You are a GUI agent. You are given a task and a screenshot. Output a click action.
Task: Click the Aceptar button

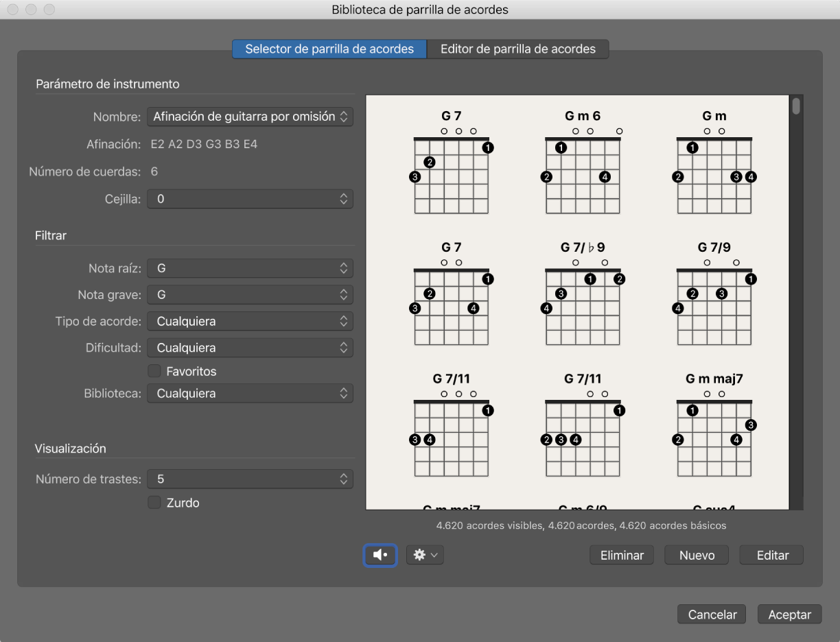pyautogui.click(x=790, y=615)
